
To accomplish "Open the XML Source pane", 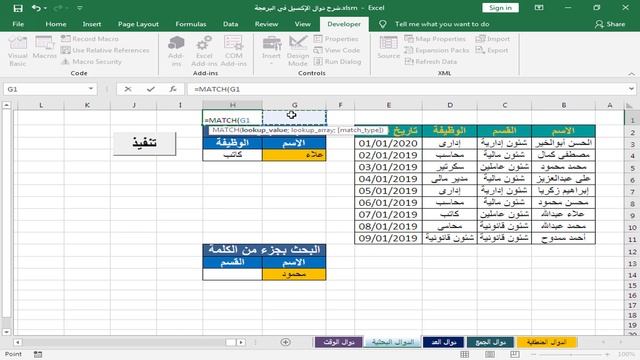I will click(388, 48).
